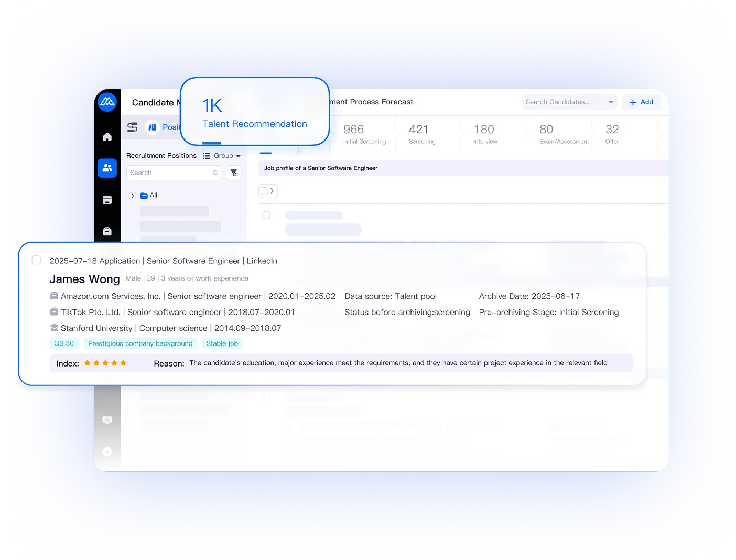This screenshot has width=736, height=560.
Task: Go to Home in the sidebar
Action: click(x=107, y=137)
